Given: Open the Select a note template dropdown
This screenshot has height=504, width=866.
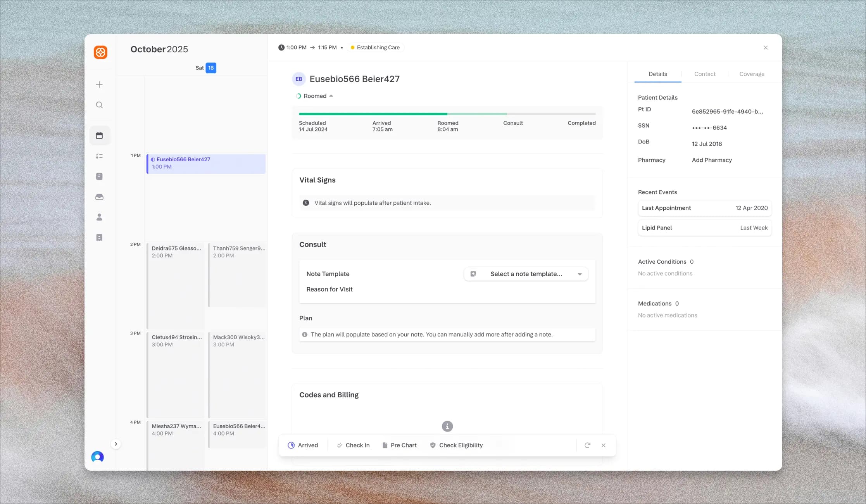Looking at the screenshot, I should pos(526,274).
